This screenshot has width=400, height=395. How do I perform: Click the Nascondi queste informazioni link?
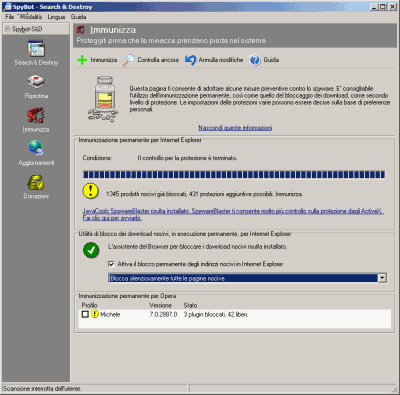coord(235,128)
